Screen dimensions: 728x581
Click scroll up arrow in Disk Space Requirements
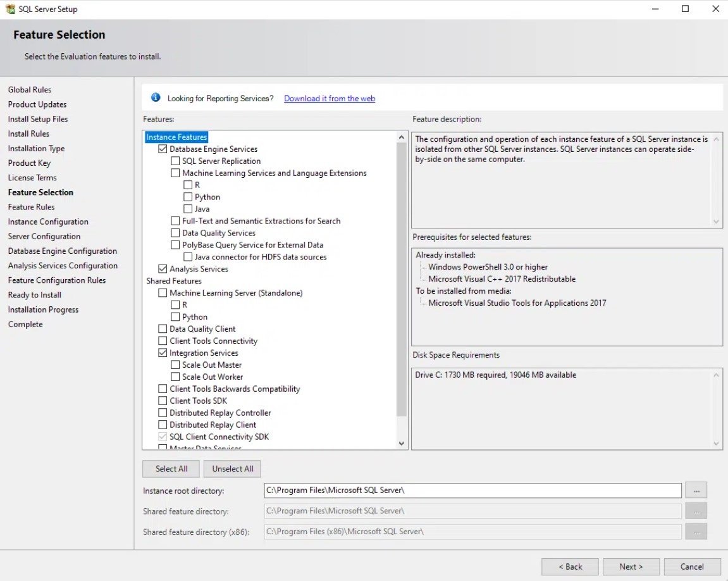(x=716, y=375)
